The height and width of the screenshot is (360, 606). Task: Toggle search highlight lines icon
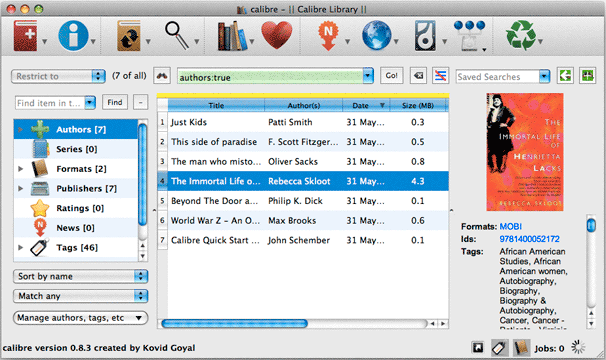(440, 76)
